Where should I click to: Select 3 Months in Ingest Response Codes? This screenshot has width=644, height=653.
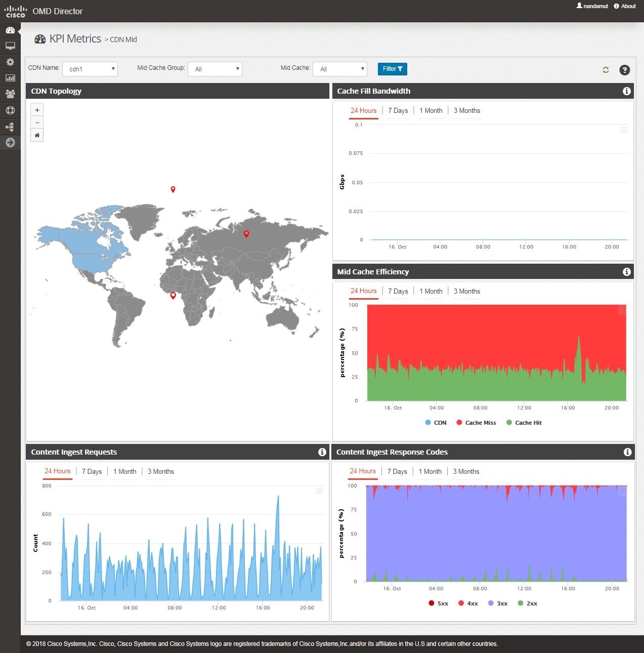[466, 471]
